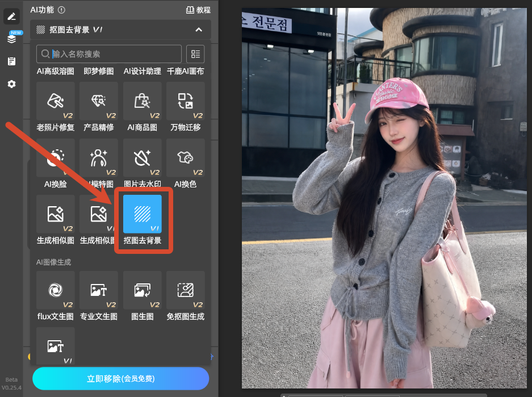The width and height of the screenshot is (532, 397).
Task: Select the AI换脸 tool
Action: [x=56, y=164]
